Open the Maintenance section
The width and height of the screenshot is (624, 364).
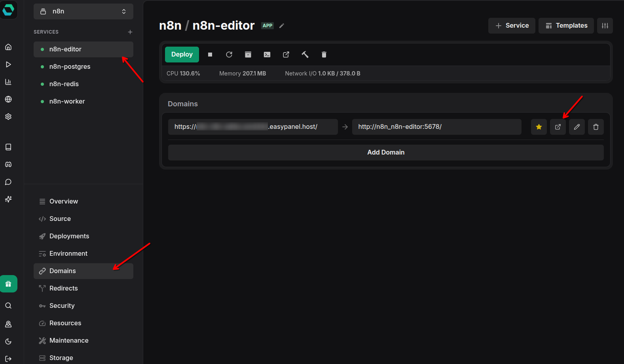83,341
